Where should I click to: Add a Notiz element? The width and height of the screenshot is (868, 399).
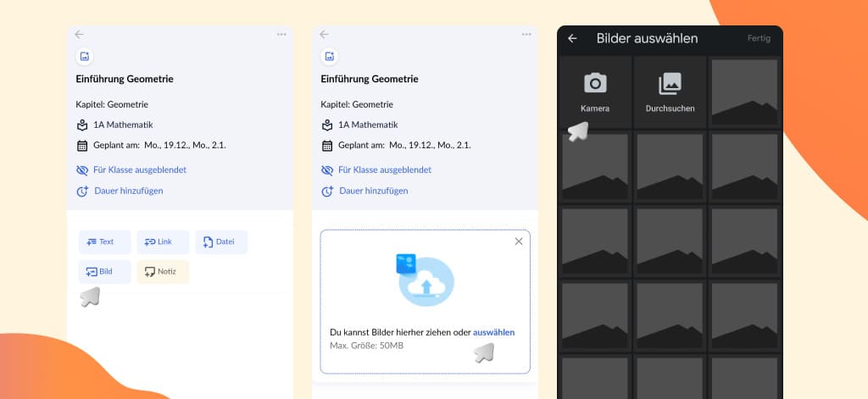[163, 272]
